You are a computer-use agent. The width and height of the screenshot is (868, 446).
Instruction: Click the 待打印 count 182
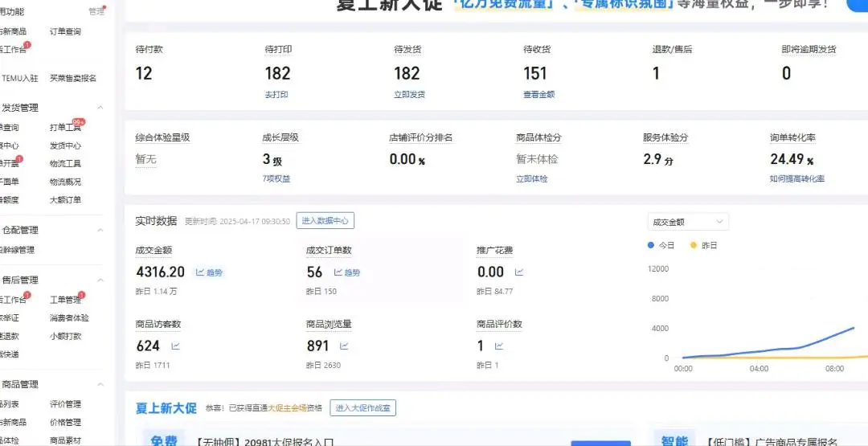click(x=278, y=73)
